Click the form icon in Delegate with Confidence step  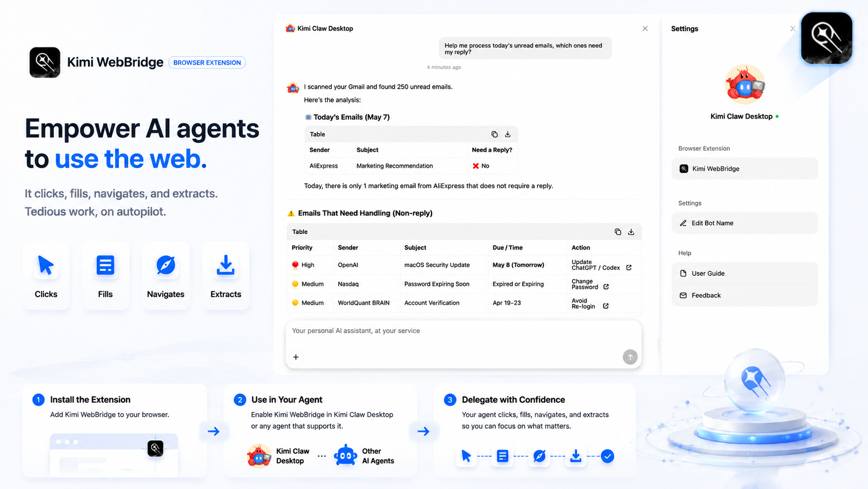[x=503, y=456]
